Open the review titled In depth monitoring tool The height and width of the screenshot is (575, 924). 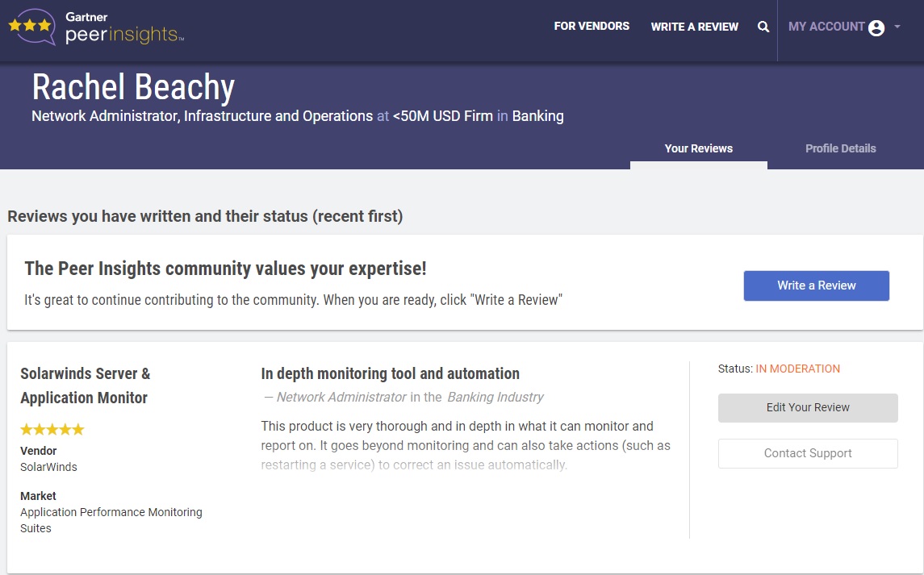(390, 373)
